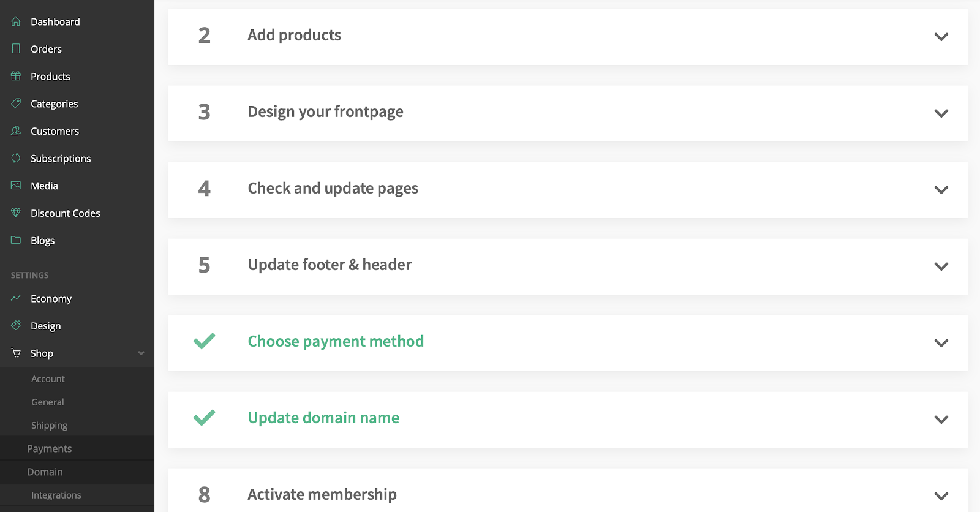The width and height of the screenshot is (980, 512).
Task: Click the 'Update domain name' title
Action: 323,418
